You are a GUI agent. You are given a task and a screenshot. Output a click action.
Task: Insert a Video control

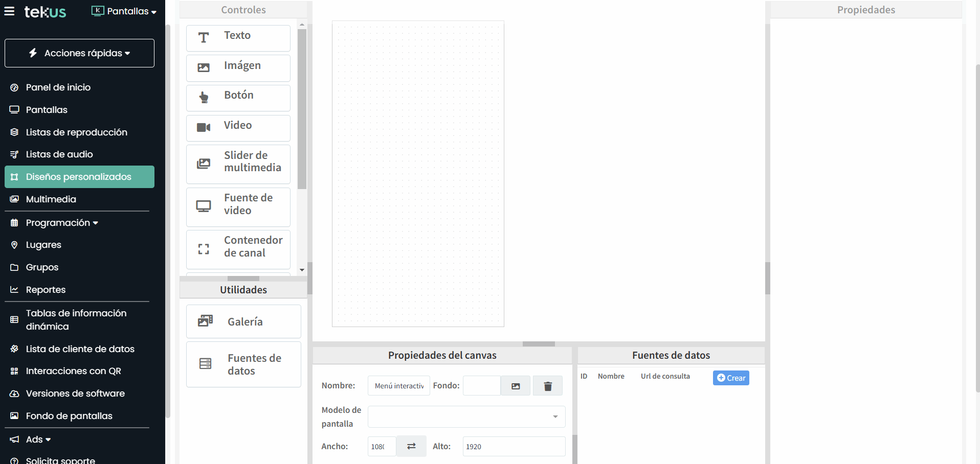(x=238, y=127)
